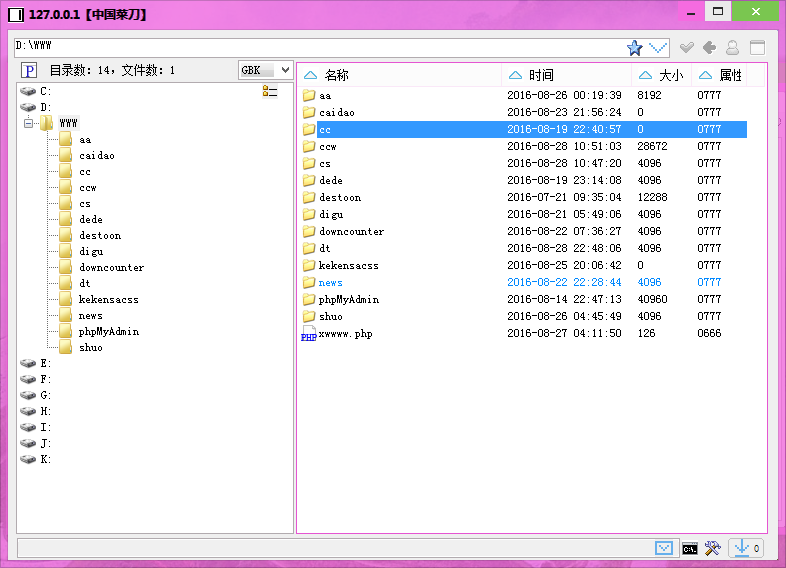Screen dimensions: 786x568
Task: Select kekensacss folder in left tree
Action: click(x=108, y=299)
